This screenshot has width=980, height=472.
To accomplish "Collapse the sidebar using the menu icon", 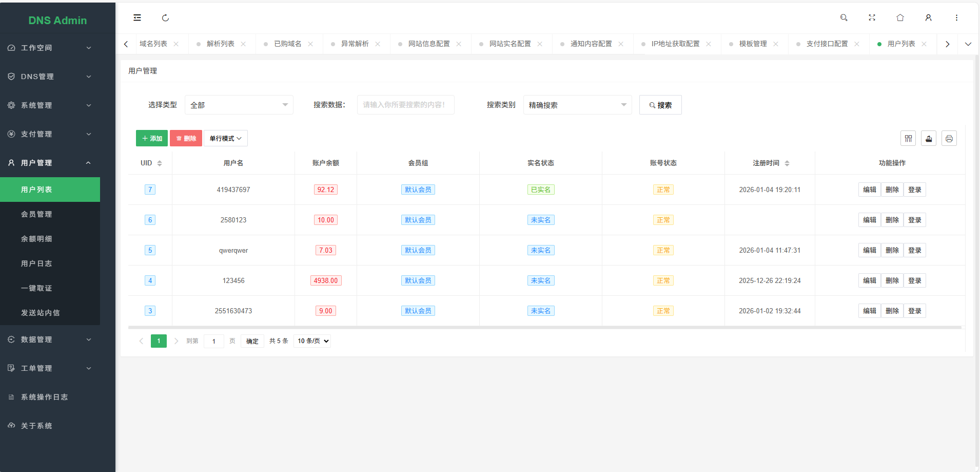I will coord(137,17).
